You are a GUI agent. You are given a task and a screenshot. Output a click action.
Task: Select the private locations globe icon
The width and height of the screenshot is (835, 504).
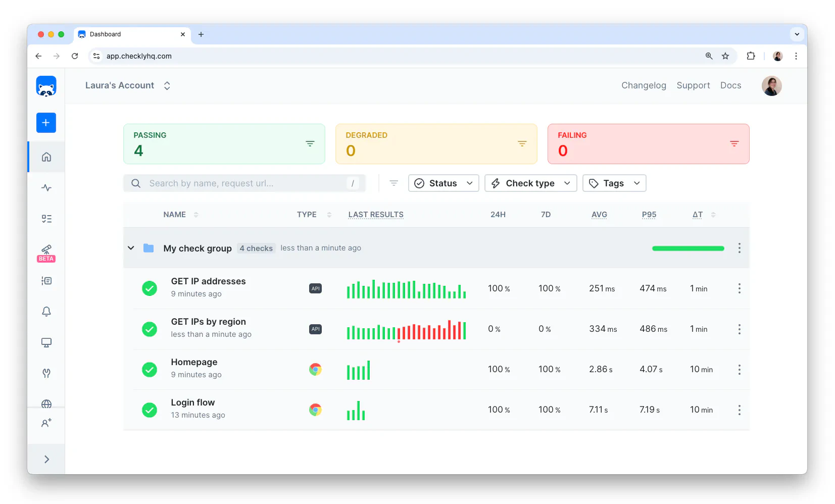(x=46, y=404)
